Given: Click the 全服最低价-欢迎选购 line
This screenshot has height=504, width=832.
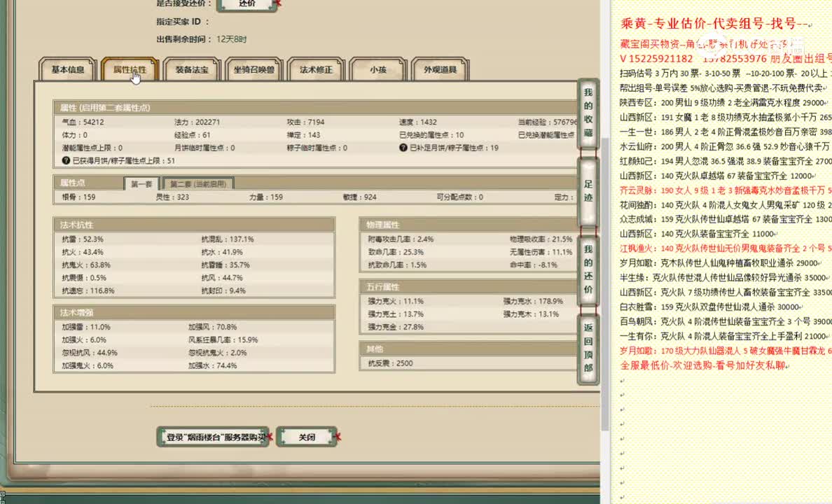Looking at the screenshot, I should (x=704, y=365).
